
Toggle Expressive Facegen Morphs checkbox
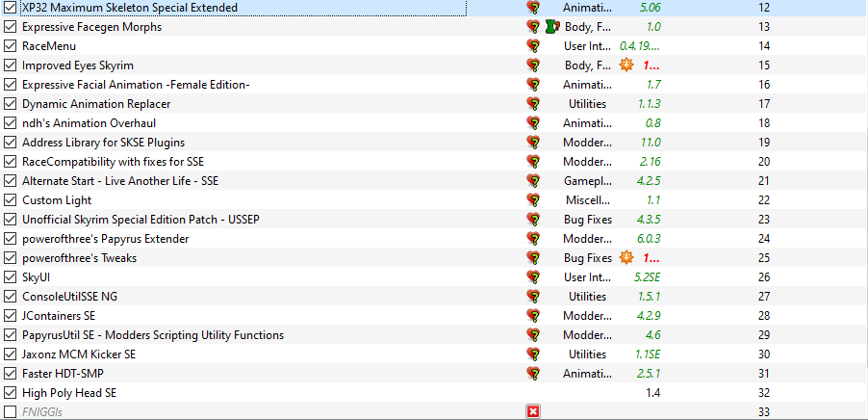tap(10, 27)
